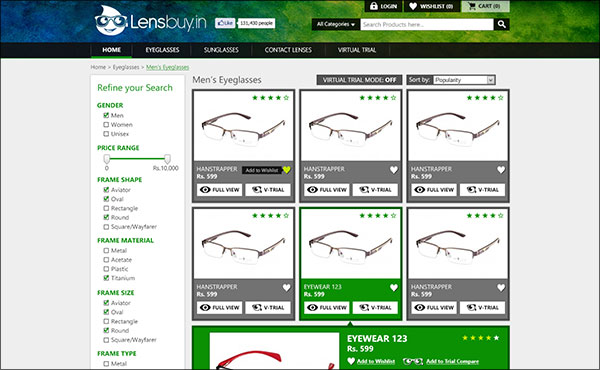Click Full View on Eyewear 123 card
Screen dimensions: 600x370
[327, 308]
